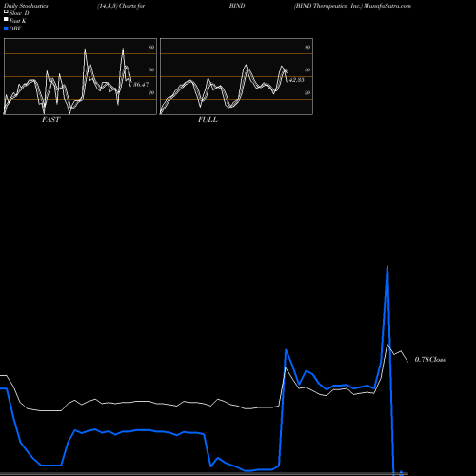
Task: Click the tallest blue OBV spike peak
Action: click(x=387, y=266)
